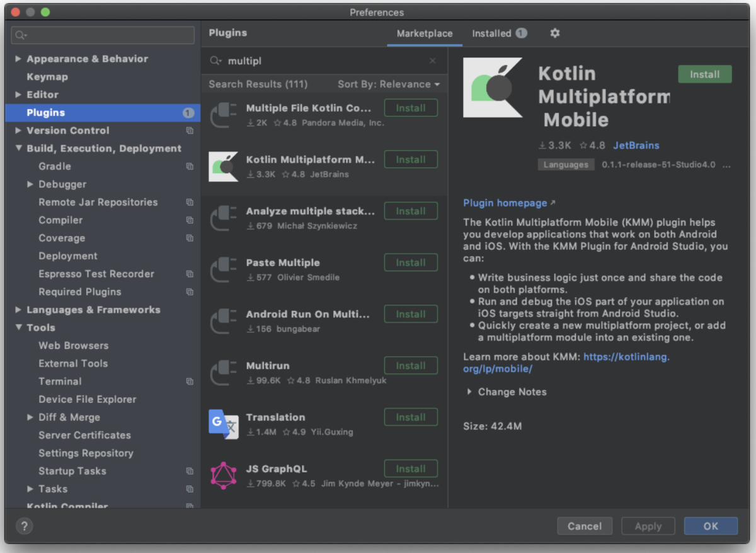Install the Multiple File Kotlin Converter plugin
Screen dimensions: 756x553
click(x=411, y=108)
